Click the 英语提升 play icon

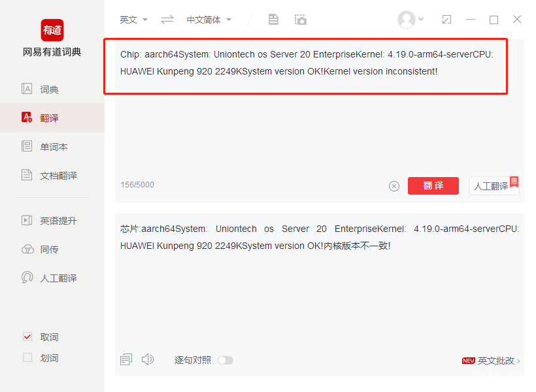tap(27, 220)
